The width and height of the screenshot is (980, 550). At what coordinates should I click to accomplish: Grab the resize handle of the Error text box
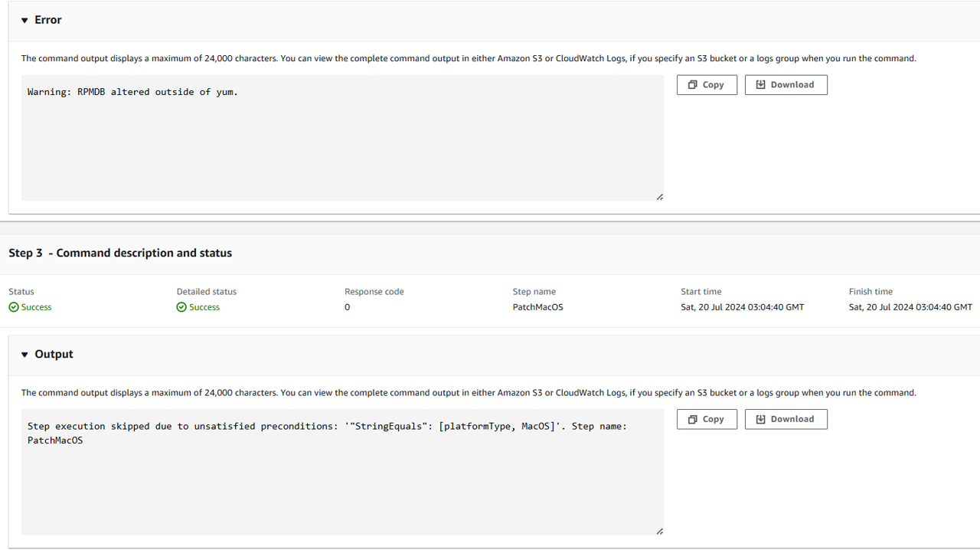click(x=659, y=197)
